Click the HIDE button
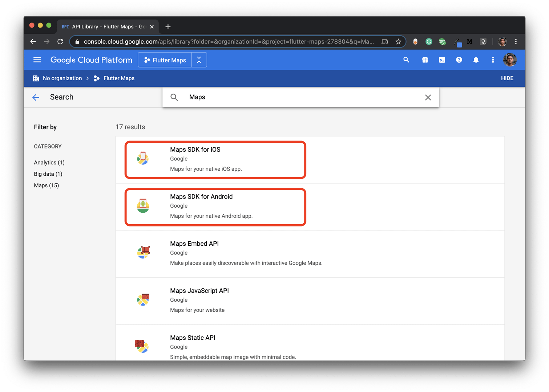 (x=507, y=78)
